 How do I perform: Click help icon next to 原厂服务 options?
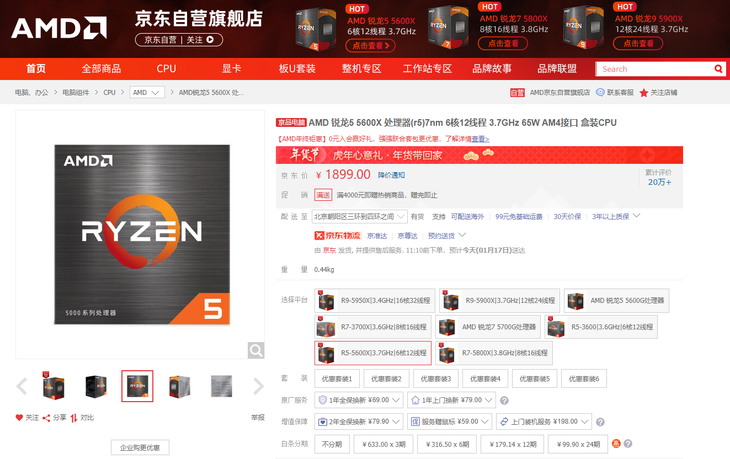click(x=504, y=400)
